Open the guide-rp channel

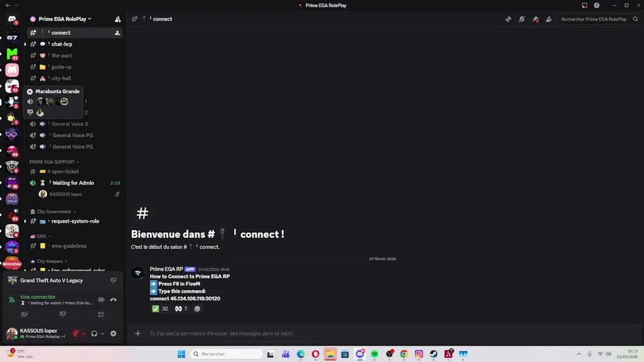[74, 67]
